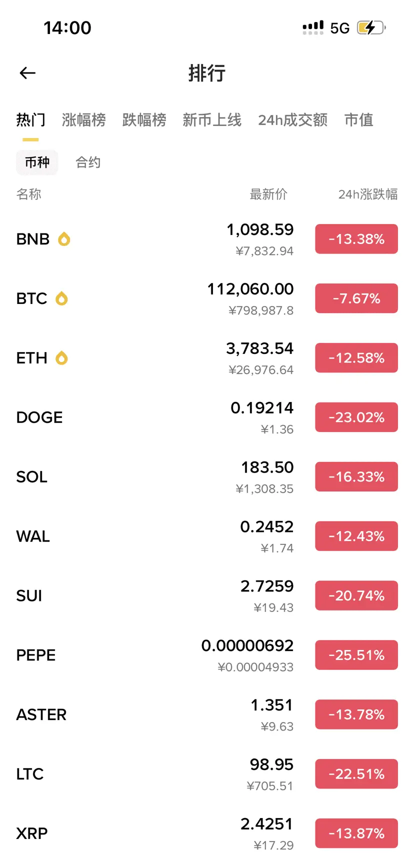This screenshot has width=414, height=868.
Task: Tap the cellular signal bars icon
Action: point(313,27)
